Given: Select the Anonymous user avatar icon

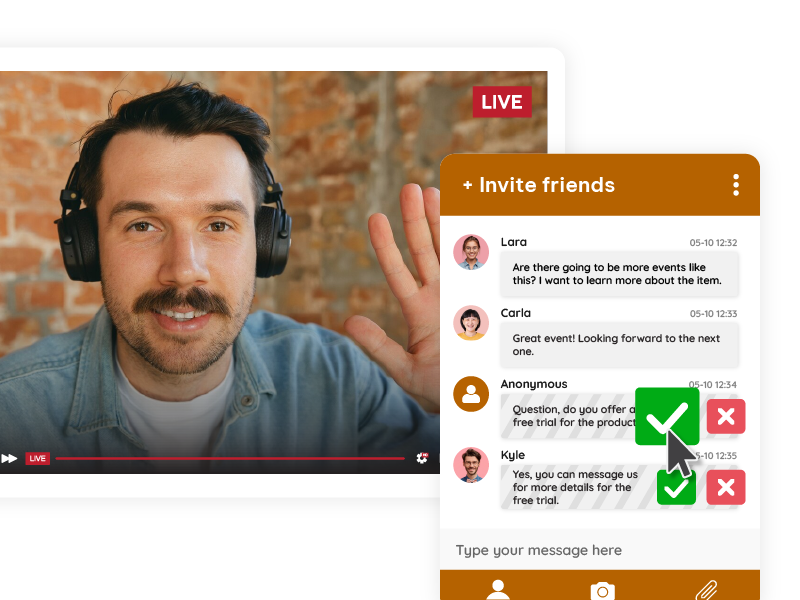Looking at the screenshot, I should point(471,394).
